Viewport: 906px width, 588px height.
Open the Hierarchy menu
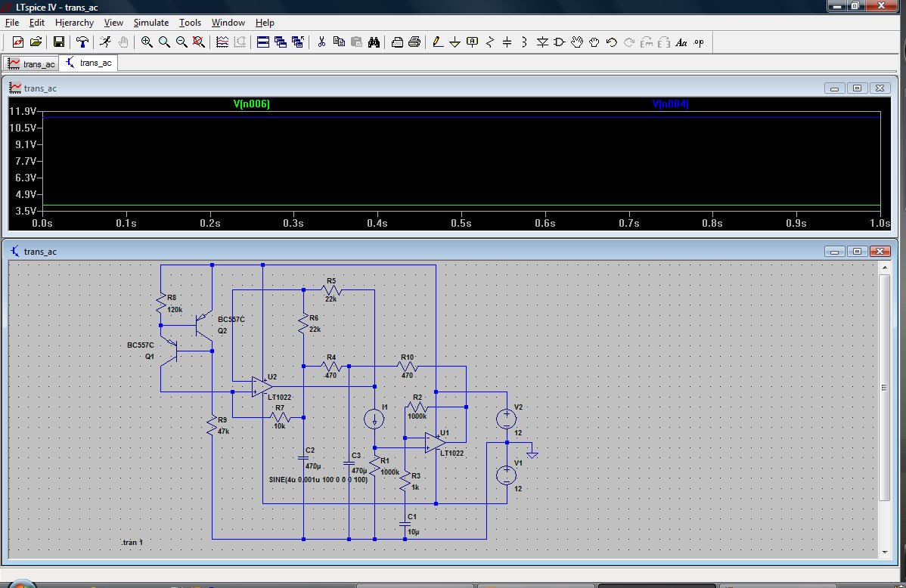click(x=74, y=23)
